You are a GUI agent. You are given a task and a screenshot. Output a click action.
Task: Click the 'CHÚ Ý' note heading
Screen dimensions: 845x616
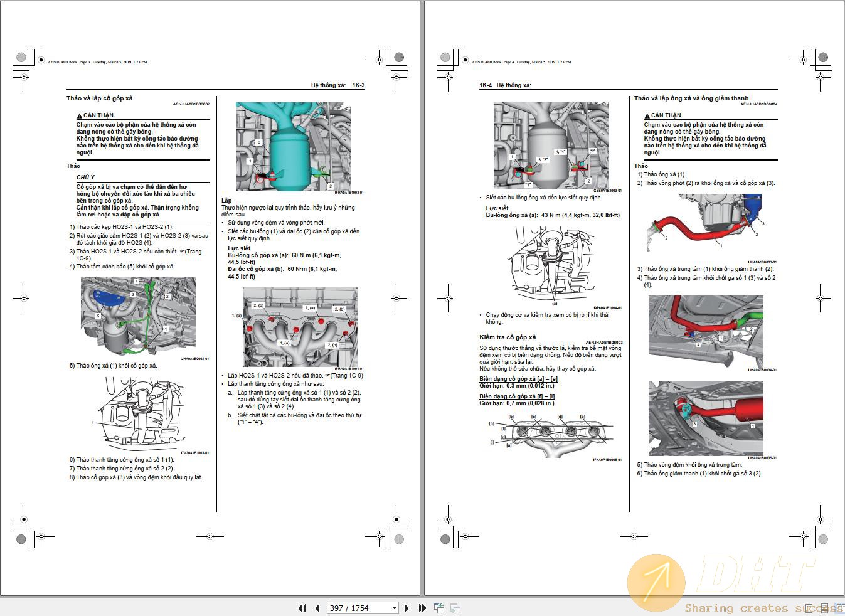click(x=85, y=178)
